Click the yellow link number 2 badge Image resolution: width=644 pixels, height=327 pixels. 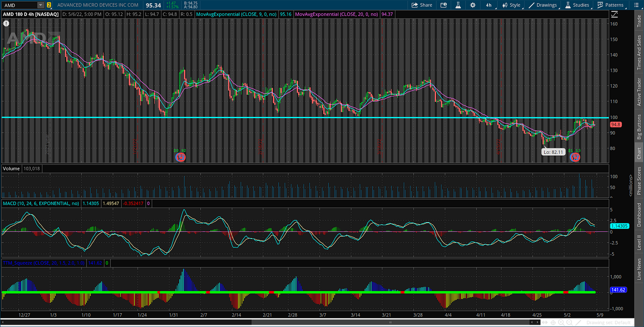(49, 5)
